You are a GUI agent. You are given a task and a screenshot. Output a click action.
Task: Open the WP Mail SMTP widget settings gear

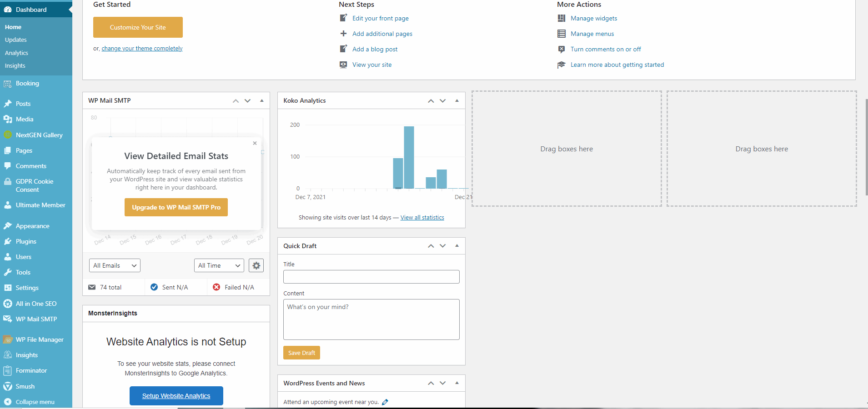tap(256, 265)
